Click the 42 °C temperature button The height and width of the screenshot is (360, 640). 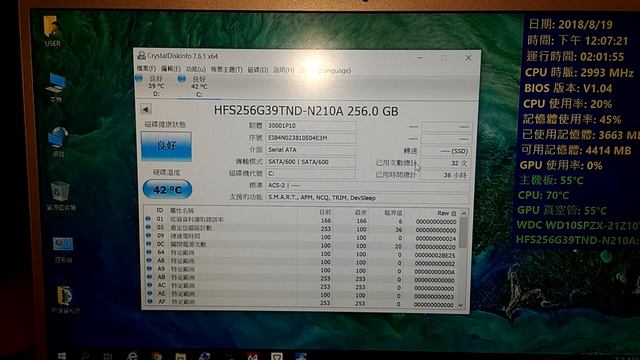point(167,189)
